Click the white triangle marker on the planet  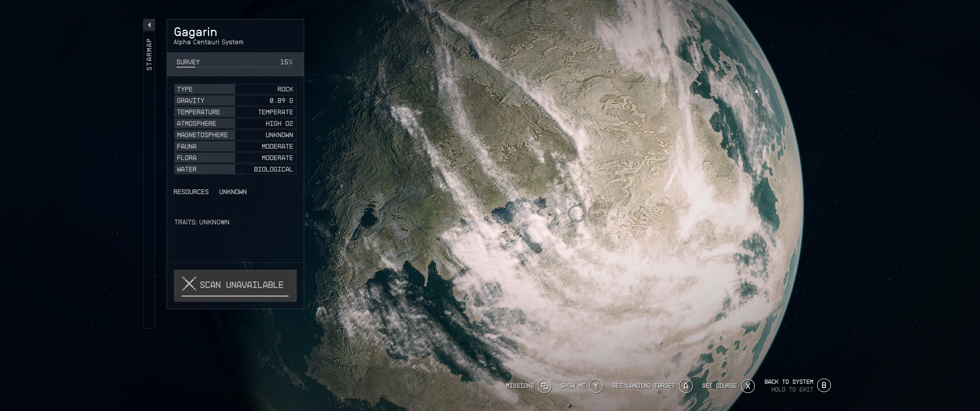pyautogui.click(x=756, y=91)
